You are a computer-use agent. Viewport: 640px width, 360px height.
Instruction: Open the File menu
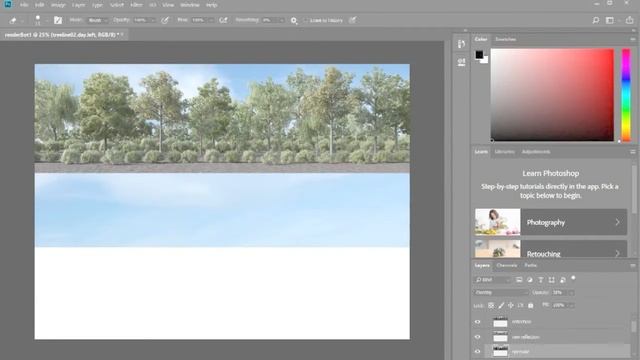(x=24, y=5)
